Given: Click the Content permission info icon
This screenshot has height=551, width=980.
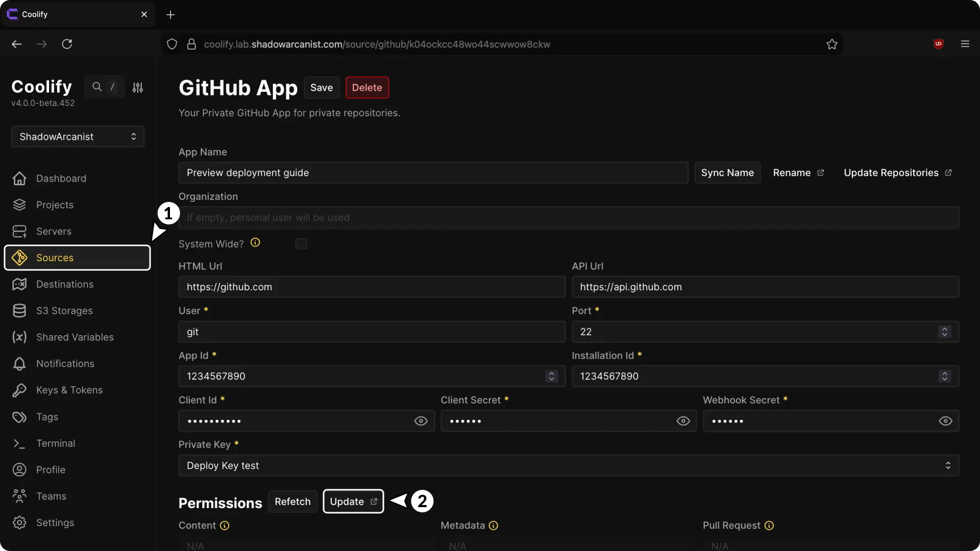Looking at the screenshot, I should (225, 525).
